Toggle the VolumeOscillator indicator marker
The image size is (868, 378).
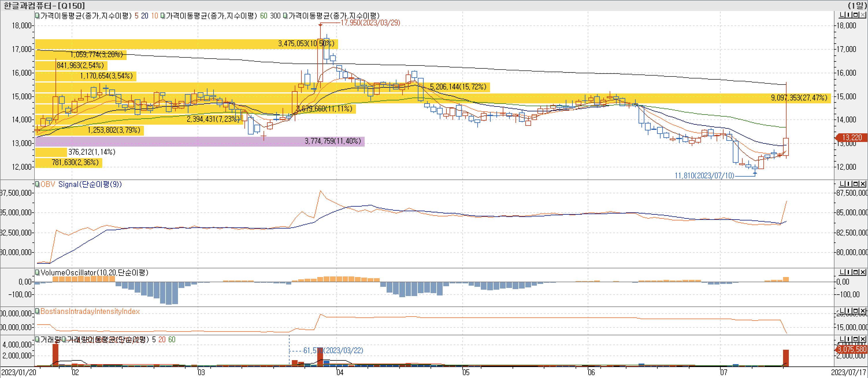pos(37,272)
